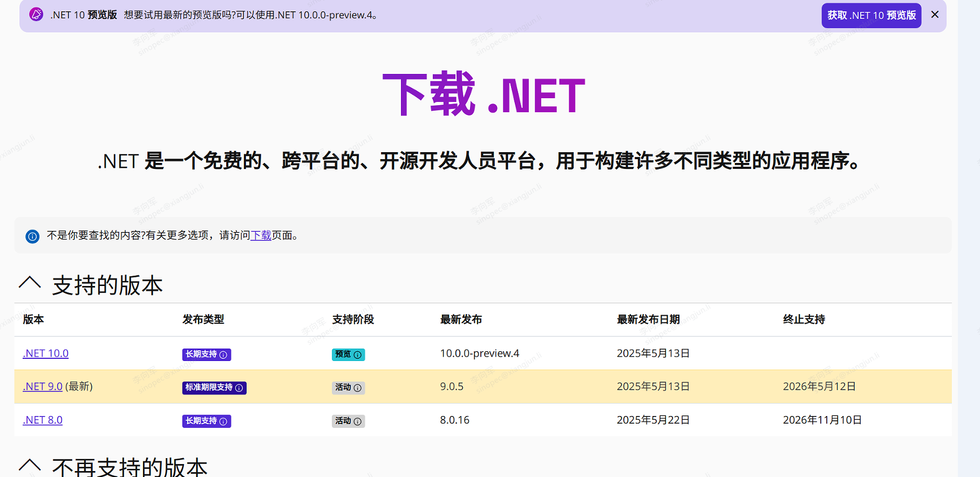
Task: Click info icon on .NET 10.0 长期支持 badge
Action: click(223, 355)
